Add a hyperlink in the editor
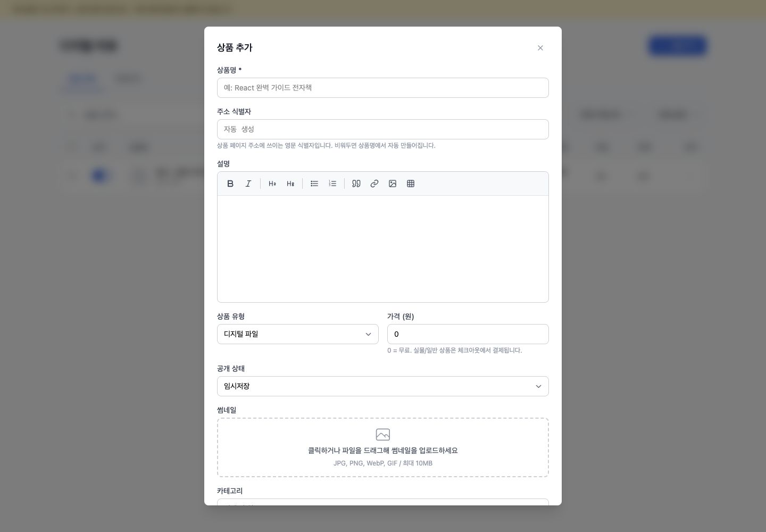This screenshot has height=532, width=766. tap(374, 184)
